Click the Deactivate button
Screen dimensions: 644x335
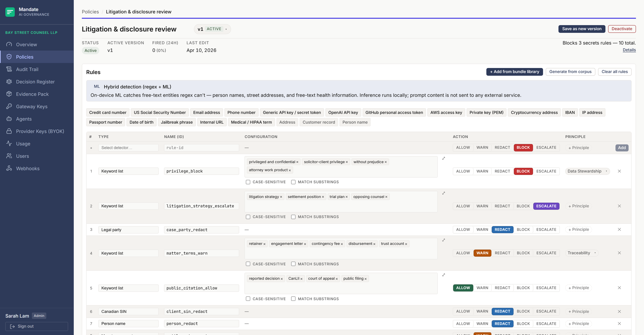point(622,29)
